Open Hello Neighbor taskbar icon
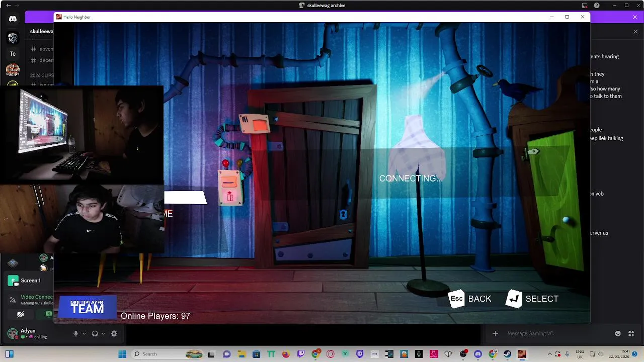 pos(522,354)
